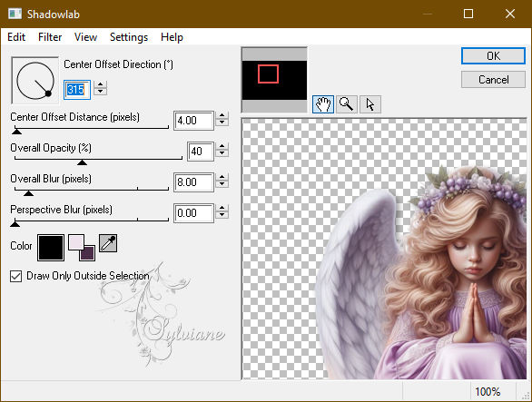Image resolution: width=532 pixels, height=402 pixels.
Task: Select the hand pan tool
Action: click(x=322, y=103)
